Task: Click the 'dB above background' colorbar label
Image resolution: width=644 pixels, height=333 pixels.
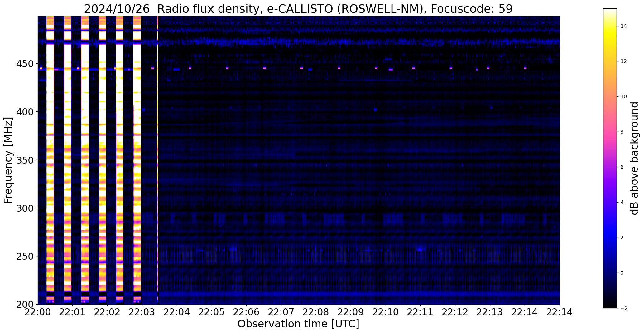Action: [634, 158]
